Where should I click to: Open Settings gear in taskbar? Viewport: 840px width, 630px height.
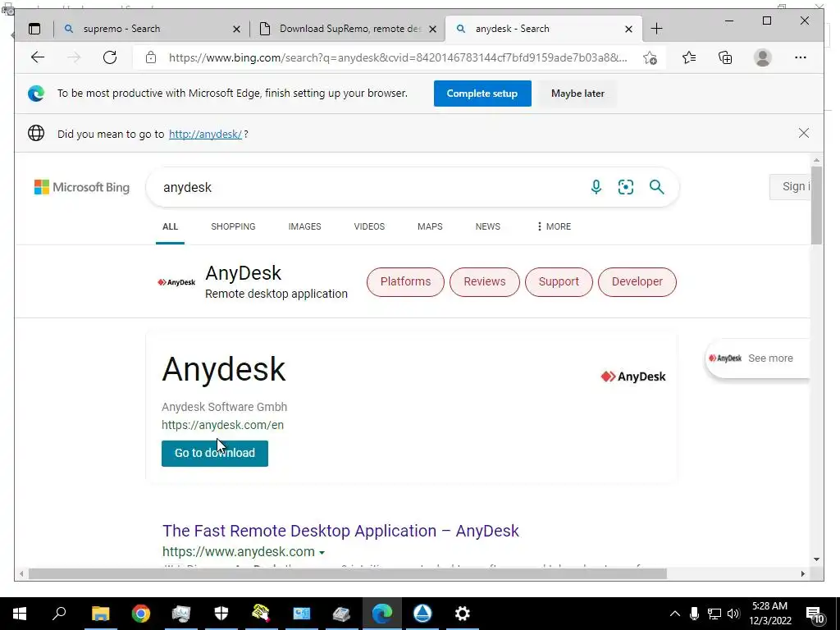click(x=463, y=614)
